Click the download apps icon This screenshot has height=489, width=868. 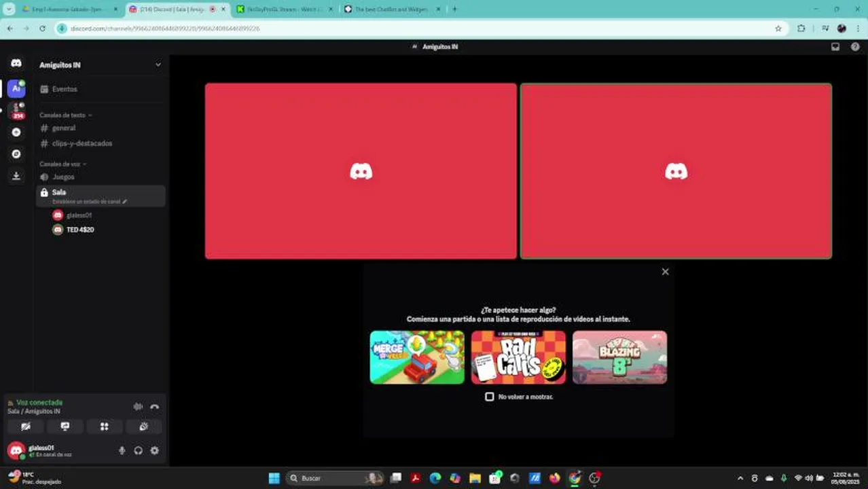click(x=16, y=176)
